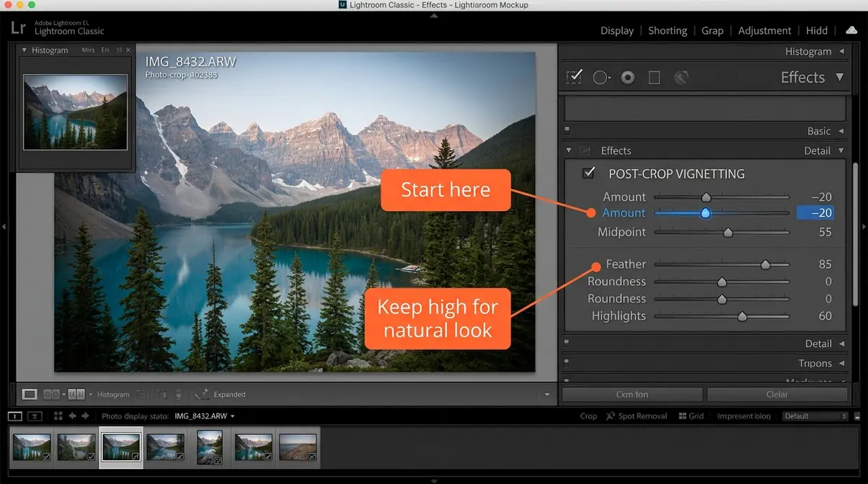
Task: Open the Shorting module
Action: coord(668,30)
